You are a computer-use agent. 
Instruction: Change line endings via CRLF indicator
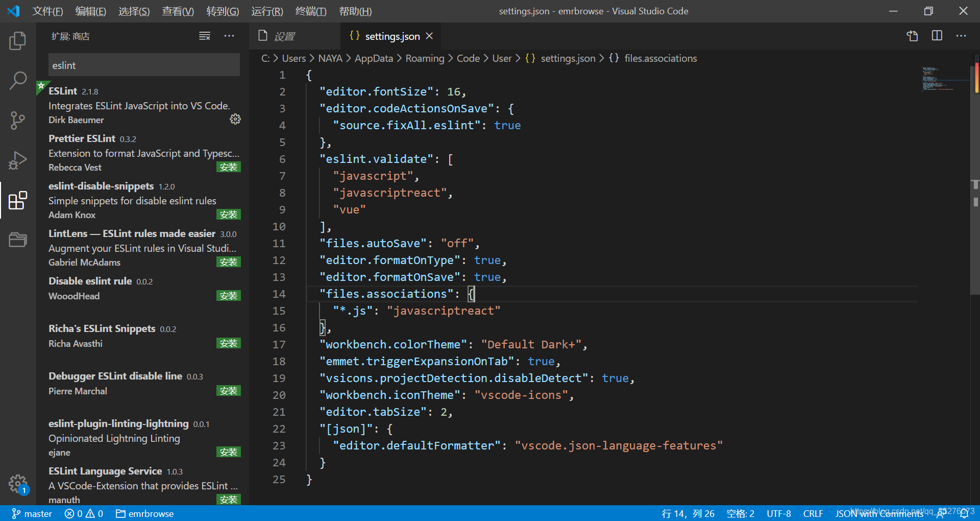click(x=813, y=513)
